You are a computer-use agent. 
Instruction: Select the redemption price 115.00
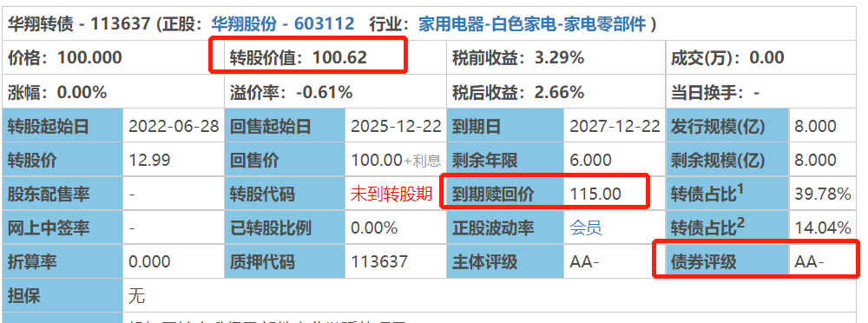[595, 194]
